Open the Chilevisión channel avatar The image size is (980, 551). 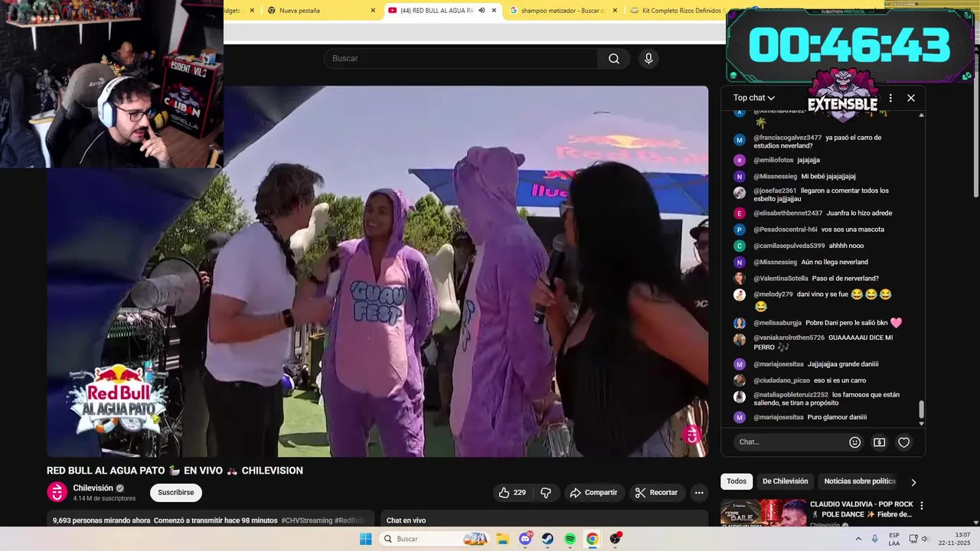57,492
